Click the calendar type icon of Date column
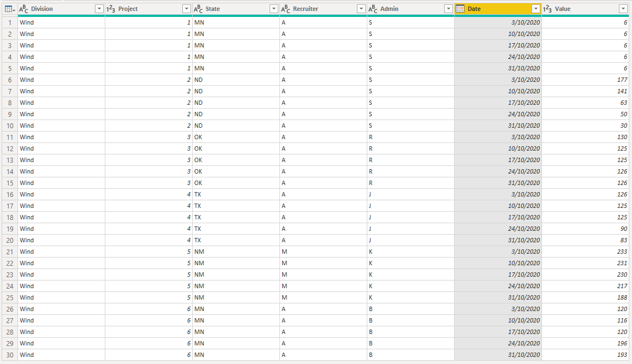Viewport: 632px width, 364px height. [x=460, y=9]
